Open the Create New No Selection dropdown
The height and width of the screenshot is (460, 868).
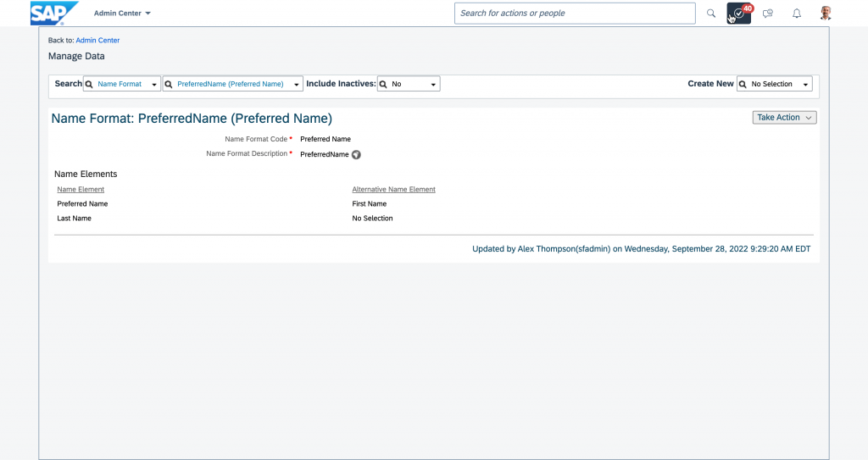(775, 84)
